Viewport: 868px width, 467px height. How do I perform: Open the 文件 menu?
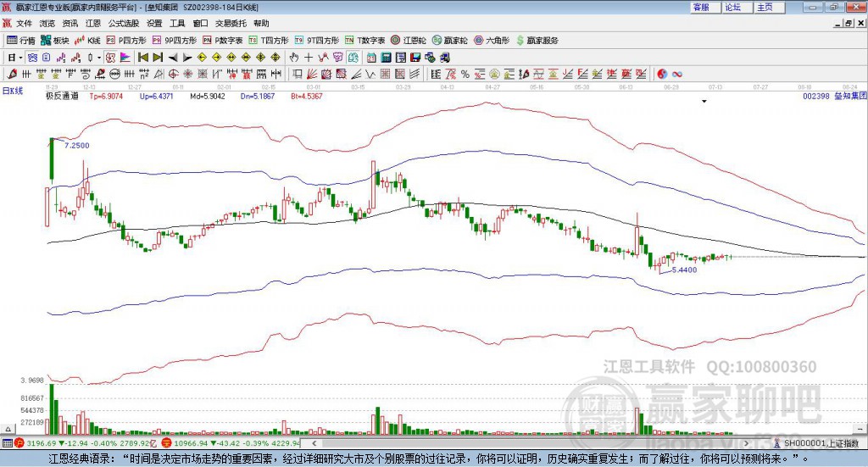(x=25, y=23)
